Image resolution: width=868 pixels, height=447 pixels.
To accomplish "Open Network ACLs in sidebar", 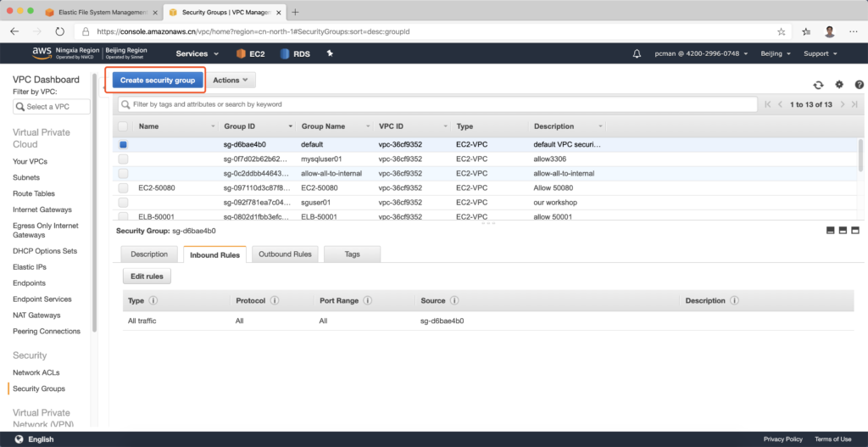I will (x=36, y=372).
